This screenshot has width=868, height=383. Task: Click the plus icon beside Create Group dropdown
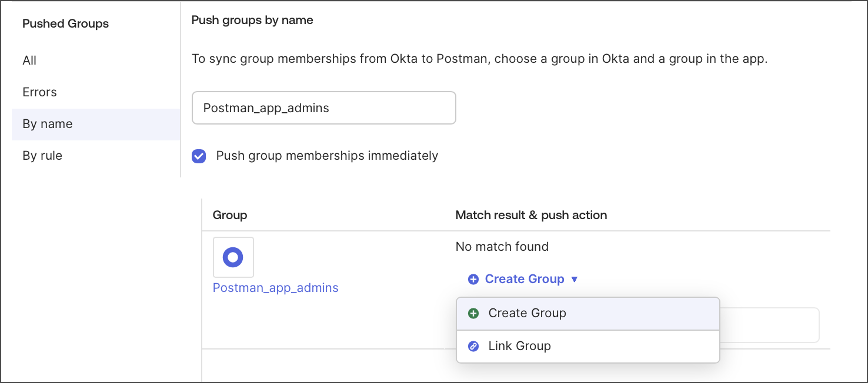(473, 280)
